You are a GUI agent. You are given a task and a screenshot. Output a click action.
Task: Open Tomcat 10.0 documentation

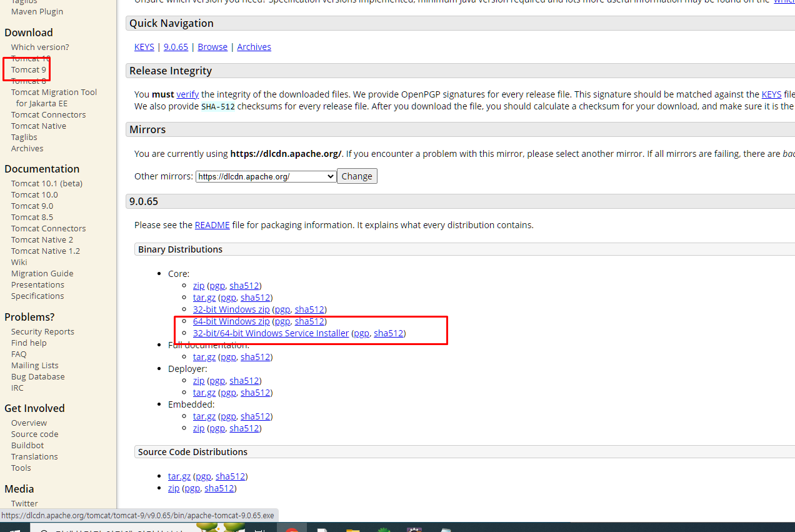(34, 194)
